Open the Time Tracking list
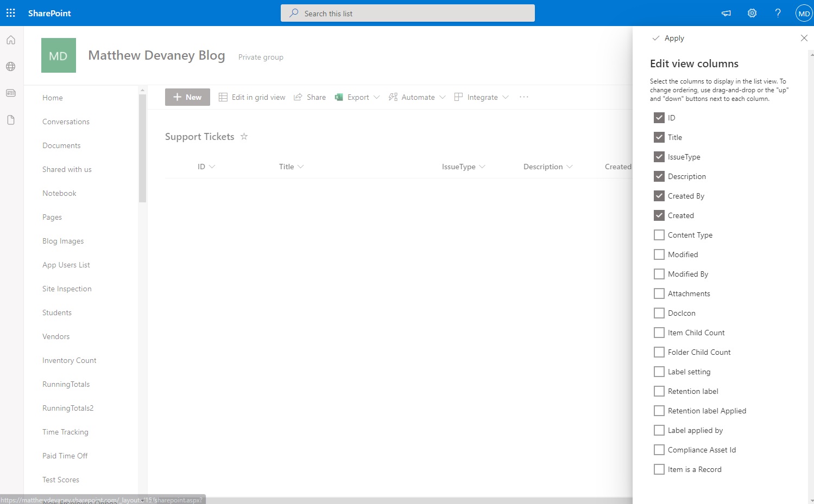Image resolution: width=814 pixels, height=504 pixels. [x=65, y=431]
